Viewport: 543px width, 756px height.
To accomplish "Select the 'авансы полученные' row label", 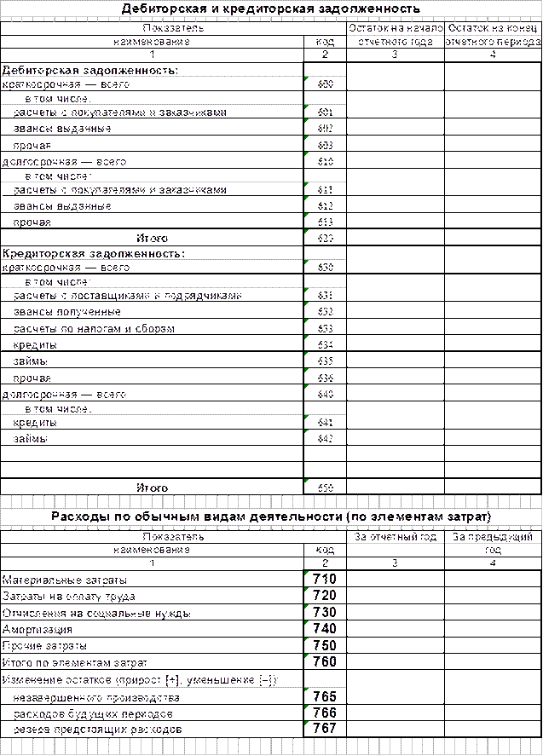I will tap(67, 312).
